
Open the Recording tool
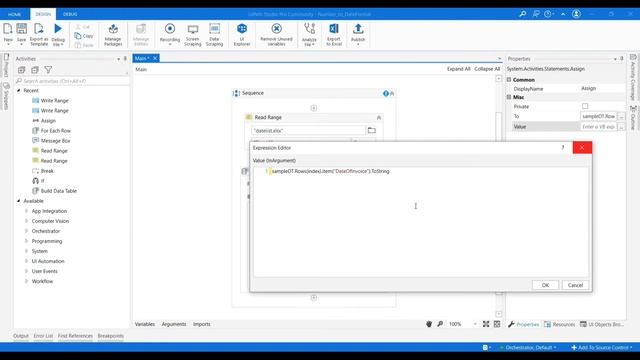click(170, 33)
